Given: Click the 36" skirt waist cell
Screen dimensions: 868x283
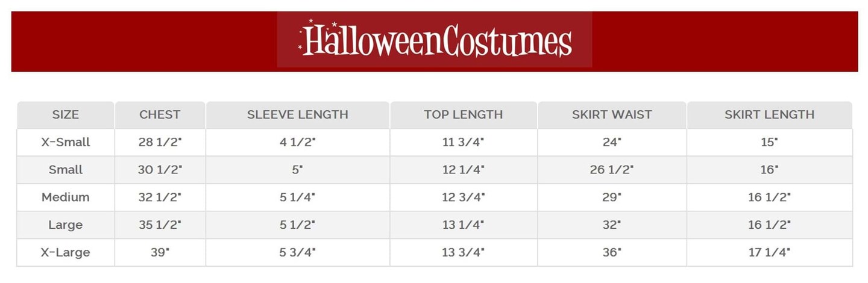Looking at the screenshot, I should pos(612,253).
